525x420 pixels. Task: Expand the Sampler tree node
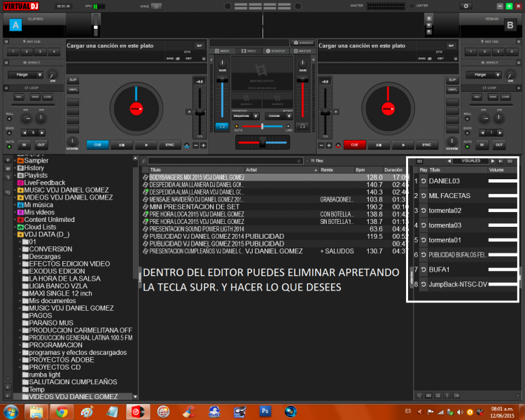point(15,161)
